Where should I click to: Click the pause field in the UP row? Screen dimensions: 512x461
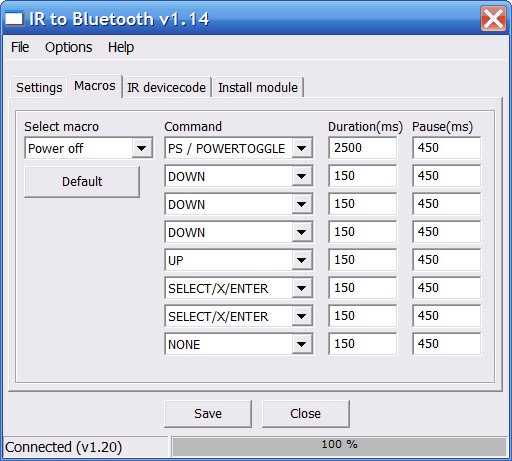point(447,260)
